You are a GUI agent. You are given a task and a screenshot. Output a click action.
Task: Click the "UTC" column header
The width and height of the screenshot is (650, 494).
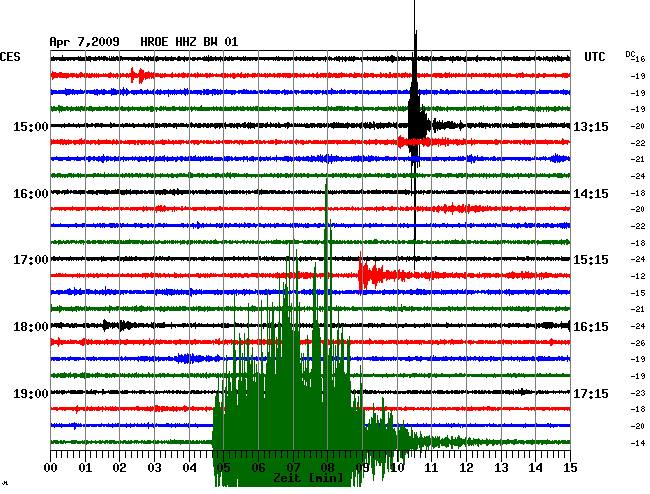click(x=594, y=57)
